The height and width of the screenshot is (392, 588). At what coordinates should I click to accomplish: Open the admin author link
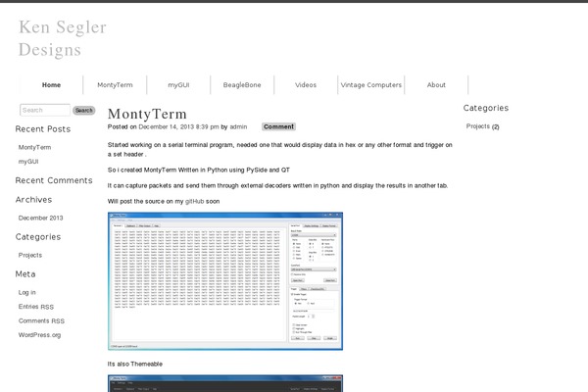pos(238,126)
